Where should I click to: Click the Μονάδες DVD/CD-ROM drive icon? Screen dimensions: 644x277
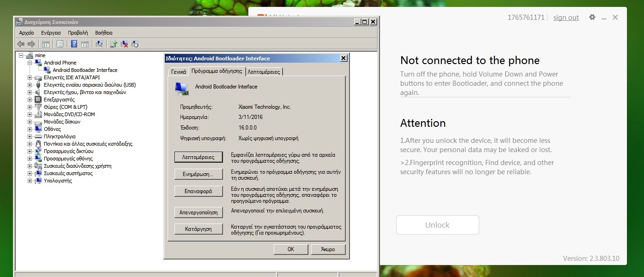pos(38,114)
